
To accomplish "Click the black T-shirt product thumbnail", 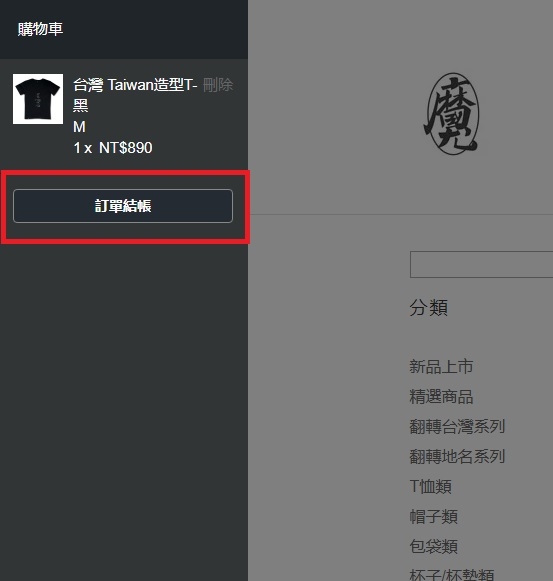I will click(x=38, y=99).
